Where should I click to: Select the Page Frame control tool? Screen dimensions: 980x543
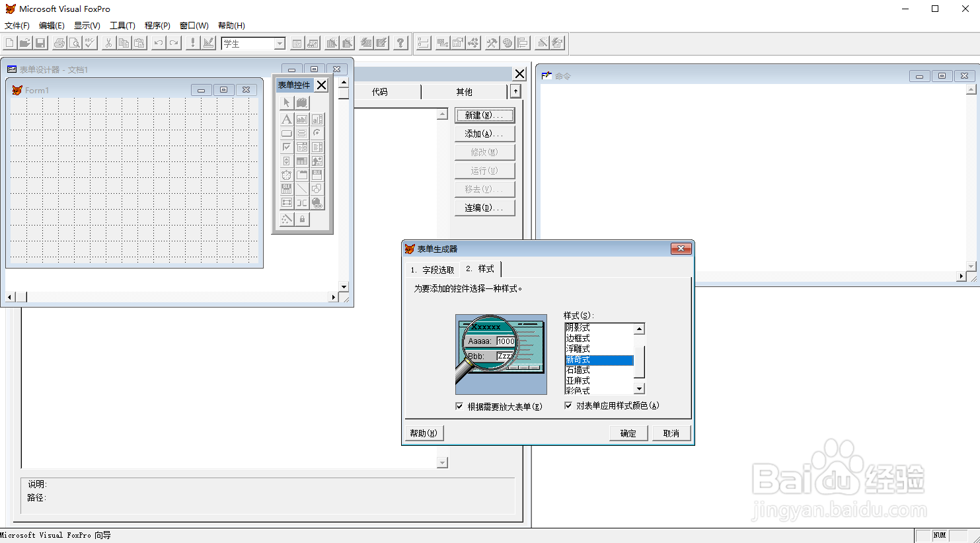click(302, 175)
